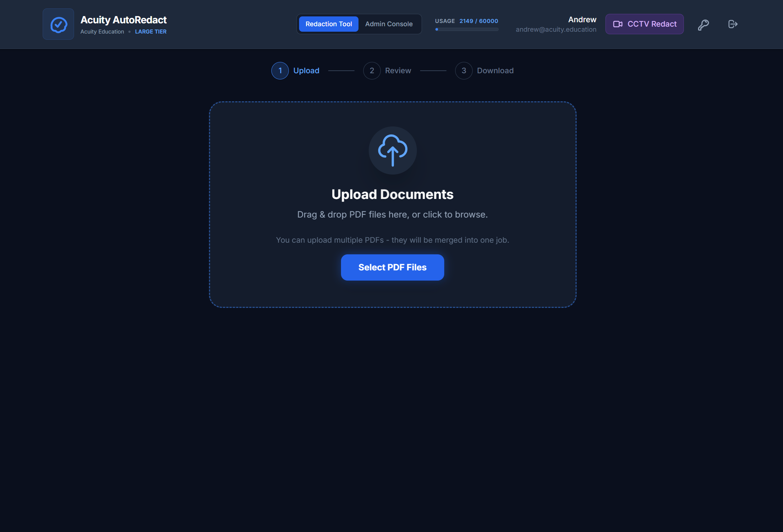Viewport: 783px width, 532px height.
Task: Click the multiple PDFs merged note
Action: coord(392,240)
